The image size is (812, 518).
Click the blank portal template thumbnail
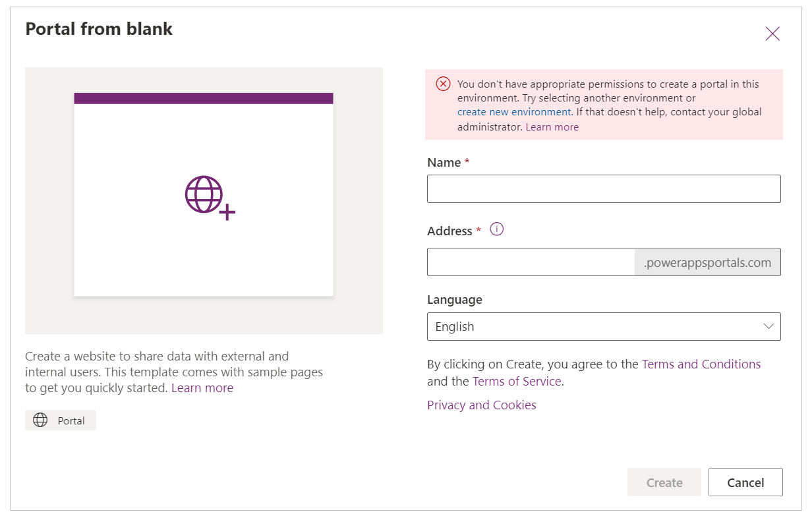point(204,194)
